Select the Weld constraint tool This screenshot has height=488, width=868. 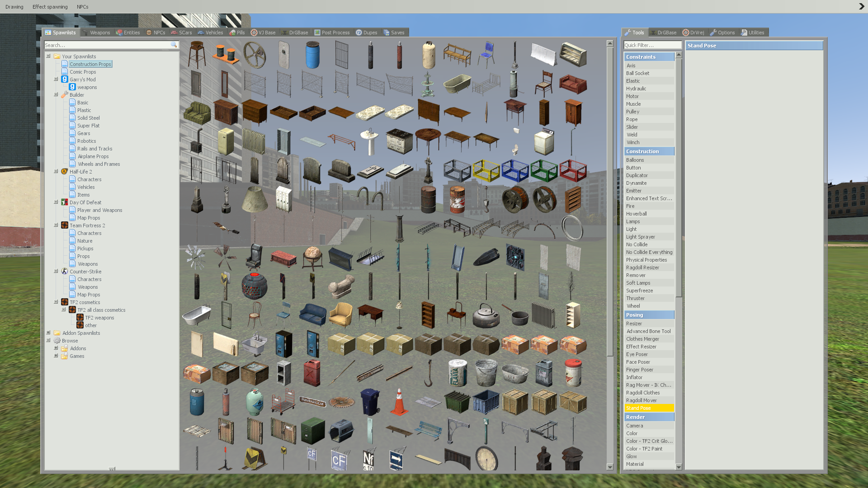649,135
